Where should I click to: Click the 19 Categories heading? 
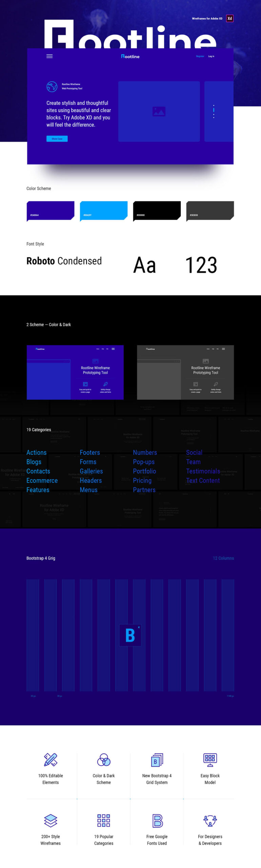39,430
